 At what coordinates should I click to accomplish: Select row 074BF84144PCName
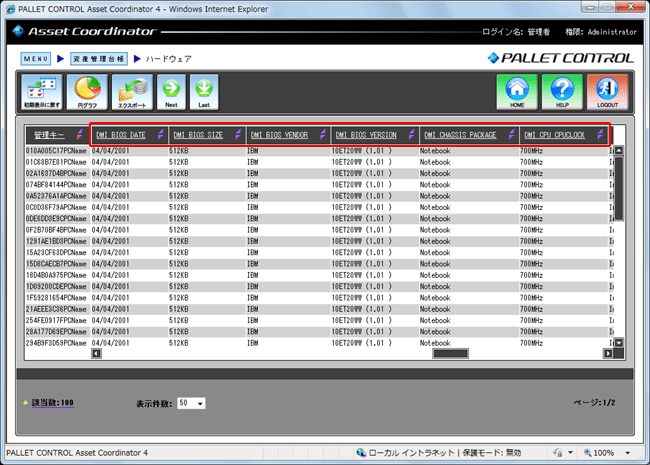pyautogui.click(x=319, y=185)
